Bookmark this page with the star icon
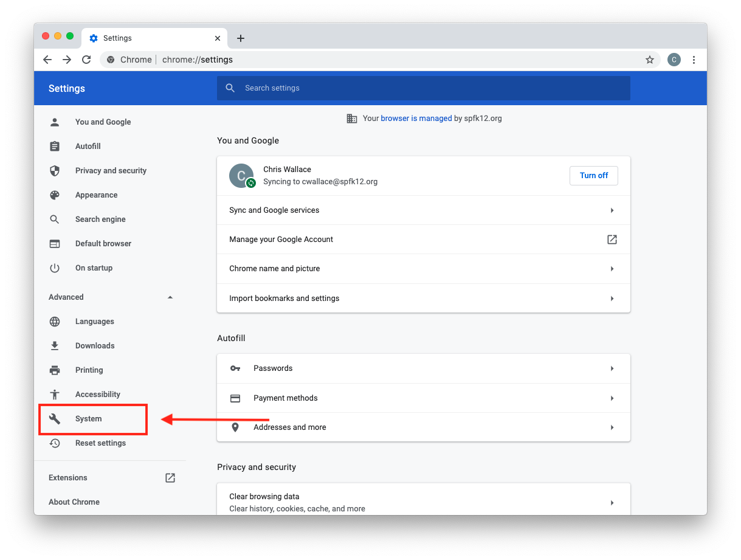The image size is (741, 560). 650,60
